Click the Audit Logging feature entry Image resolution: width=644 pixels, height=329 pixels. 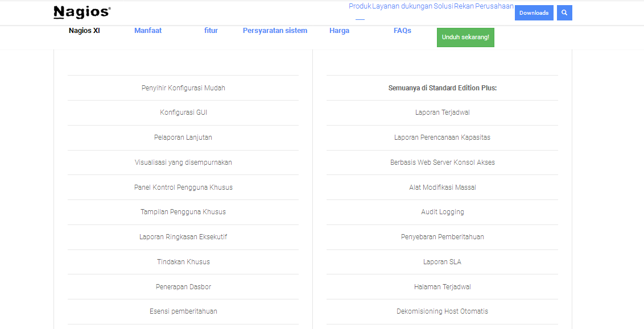(442, 212)
